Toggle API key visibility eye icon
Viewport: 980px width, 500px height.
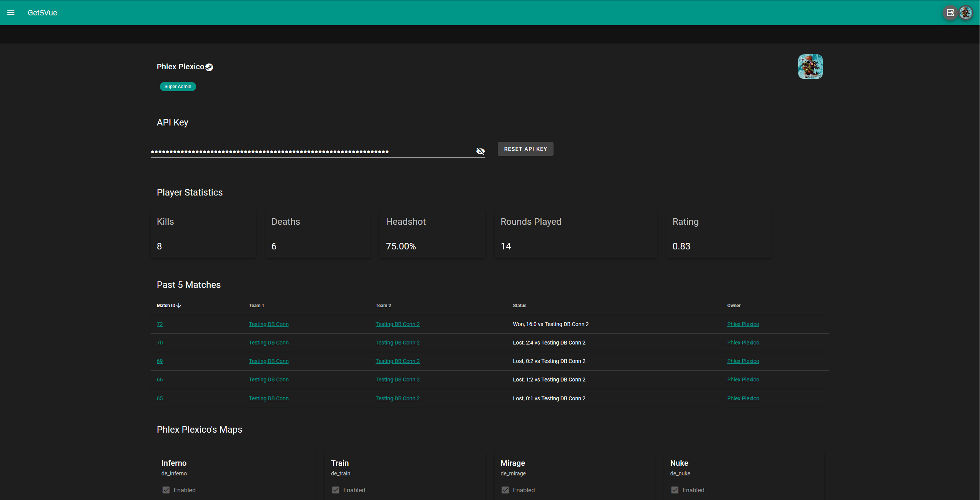pyautogui.click(x=480, y=151)
